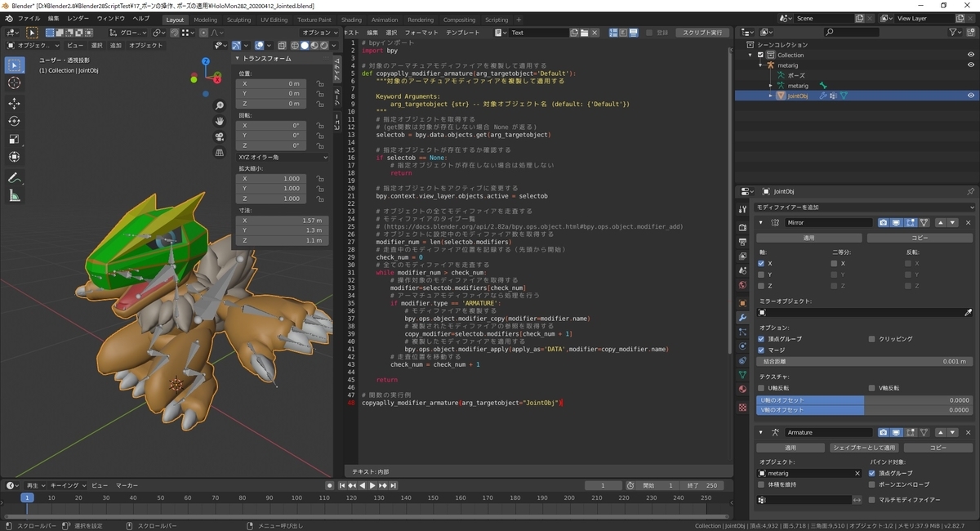
Task: Click the viewport zoom magnifier icon
Action: (220, 106)
